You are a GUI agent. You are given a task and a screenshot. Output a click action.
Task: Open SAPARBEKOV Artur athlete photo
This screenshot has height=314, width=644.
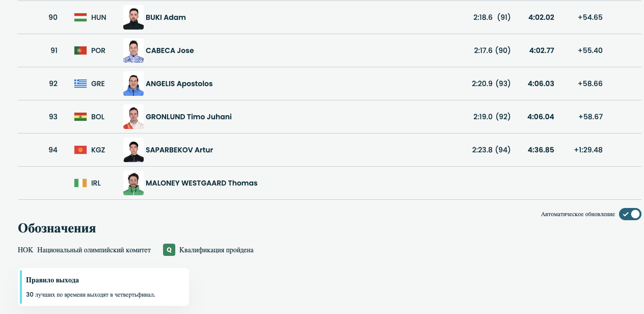133,150
